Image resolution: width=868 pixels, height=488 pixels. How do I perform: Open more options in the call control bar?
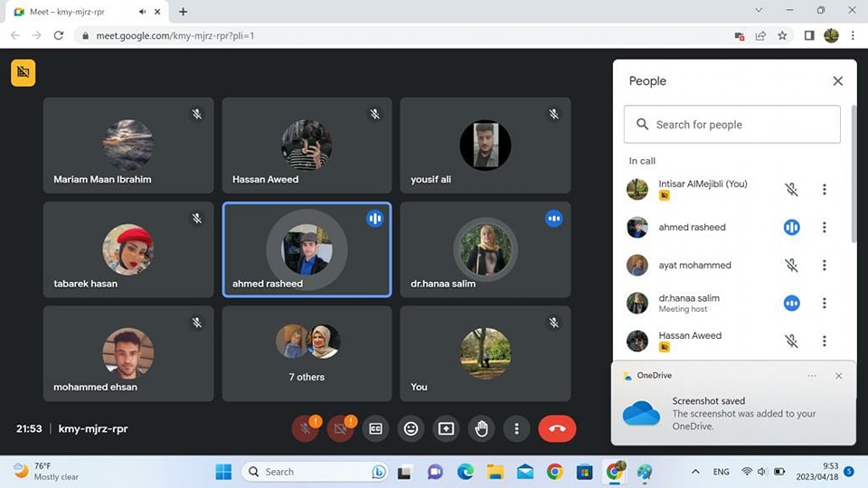click(x=516, y=429)
